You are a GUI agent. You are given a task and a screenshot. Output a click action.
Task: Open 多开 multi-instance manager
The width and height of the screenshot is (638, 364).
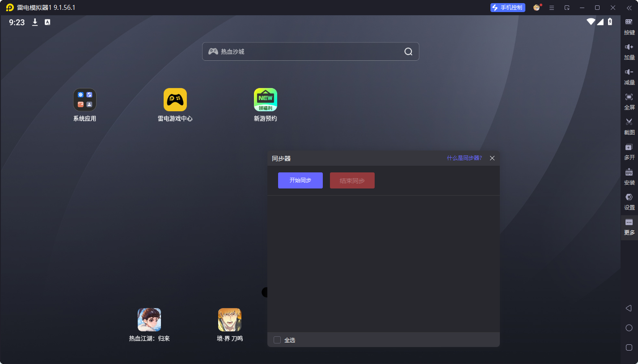629,151
